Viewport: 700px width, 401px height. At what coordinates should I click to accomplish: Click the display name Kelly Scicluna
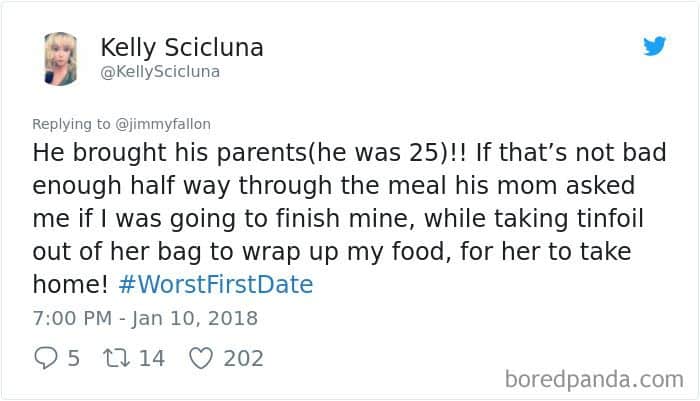click(182, 48)
